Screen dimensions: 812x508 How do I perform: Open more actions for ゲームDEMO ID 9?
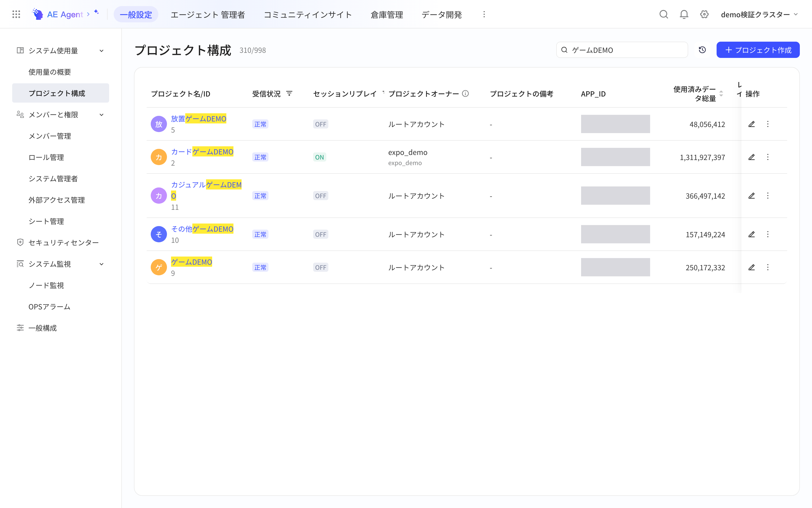click(768, 267)
